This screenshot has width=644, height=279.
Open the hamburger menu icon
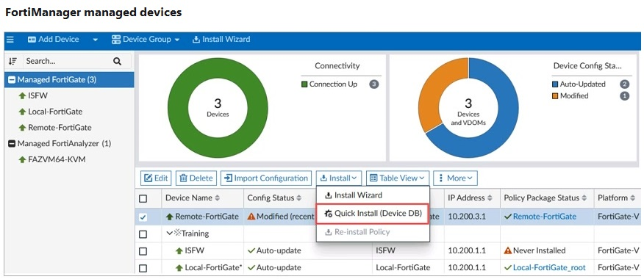pyautogui.click(x=10, y=40)
